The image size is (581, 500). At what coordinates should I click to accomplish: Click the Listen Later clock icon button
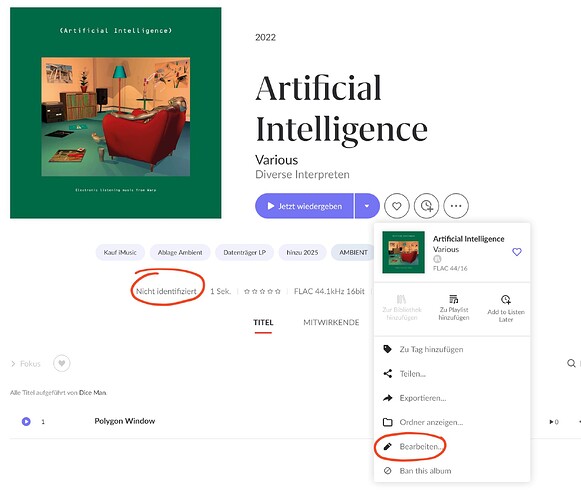click(426, 206)
